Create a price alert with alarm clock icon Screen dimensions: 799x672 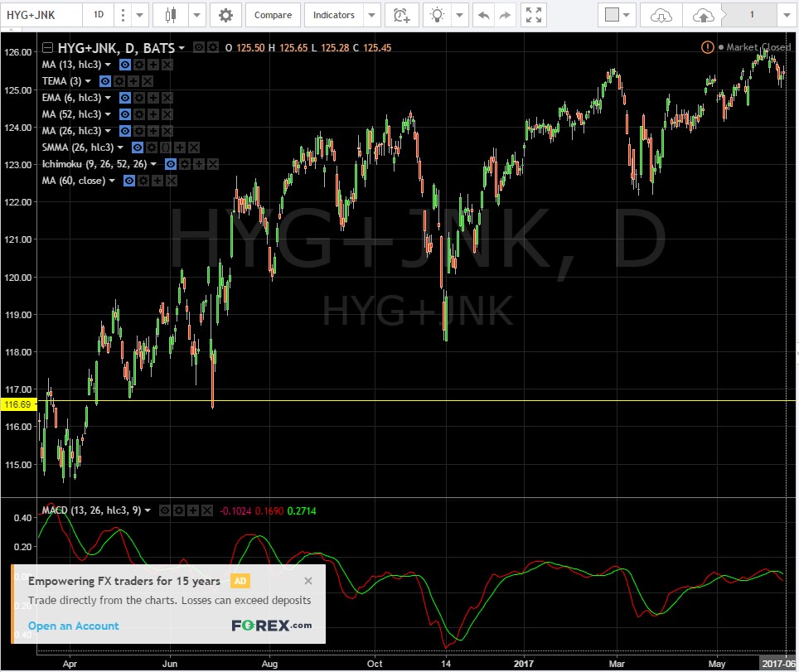(401, 15)
